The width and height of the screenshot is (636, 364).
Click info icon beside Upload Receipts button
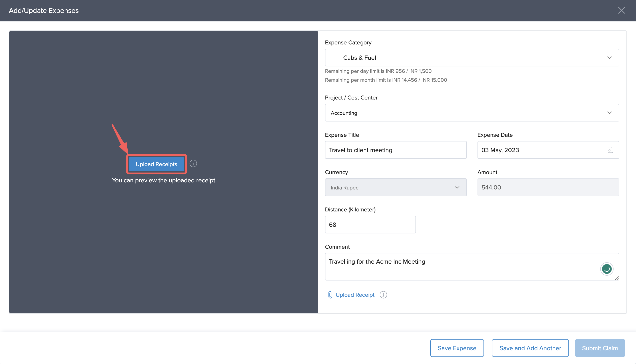(193, 163)
